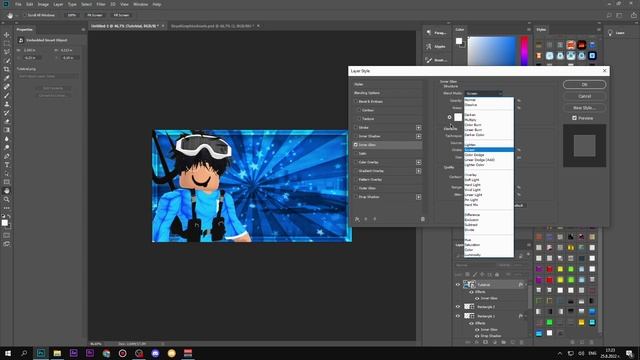
Task: Select the Dodge tool
Action: pyautogui.click(x=7, y=147)
